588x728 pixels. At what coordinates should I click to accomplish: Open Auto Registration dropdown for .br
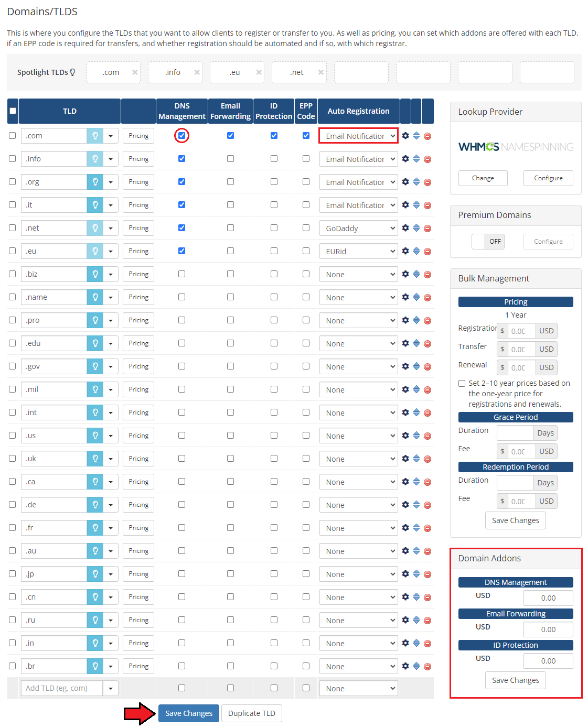358,666
